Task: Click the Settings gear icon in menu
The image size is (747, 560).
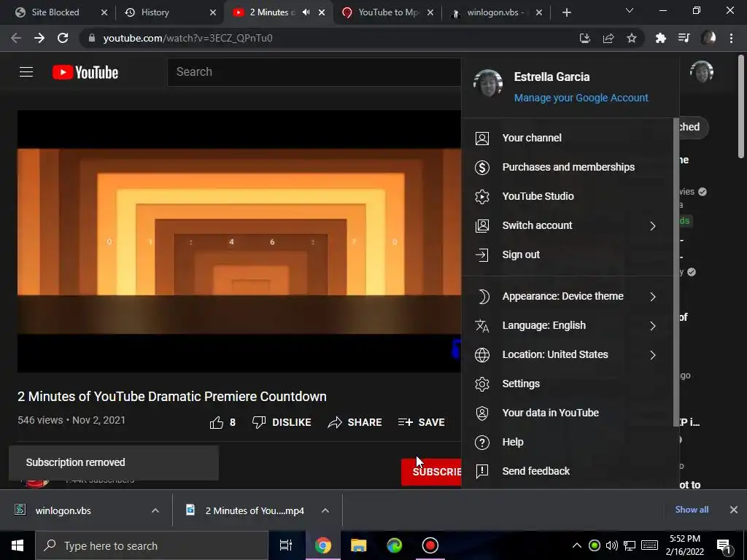Action: (482, 384)
